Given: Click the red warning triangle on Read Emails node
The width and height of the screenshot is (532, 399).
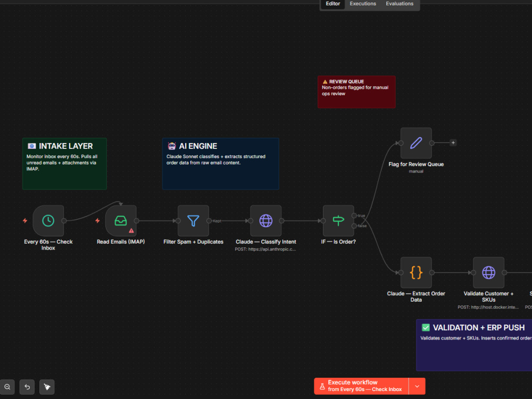Looking at the screenshot, I should [x=131, y=231].
